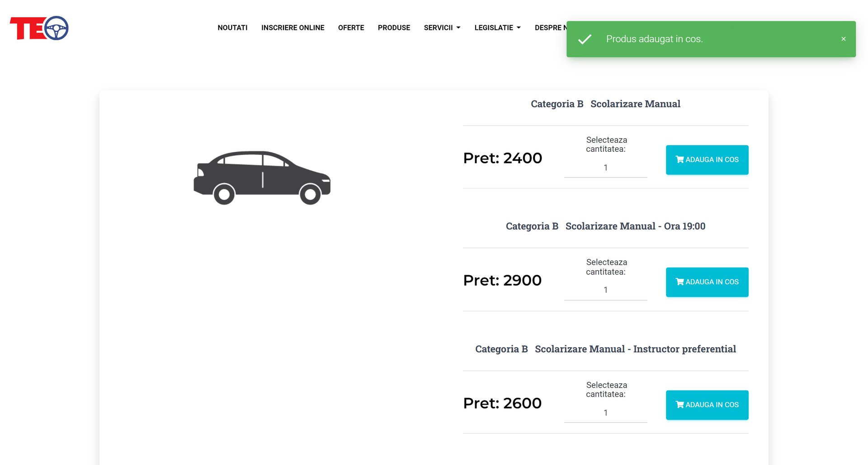Add the Ora 19:00 course to cart
This screenshot has height=465, width=868.
pos(707,282)
